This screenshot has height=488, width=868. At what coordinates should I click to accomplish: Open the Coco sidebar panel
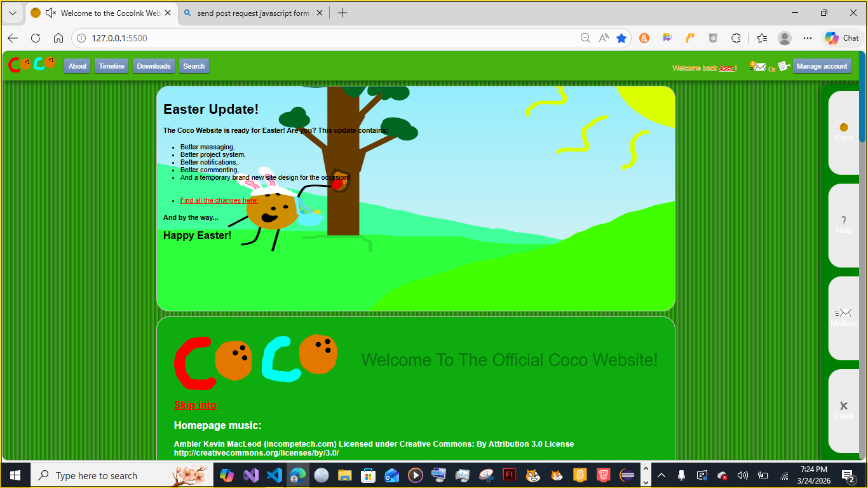[x=843, y=130]
